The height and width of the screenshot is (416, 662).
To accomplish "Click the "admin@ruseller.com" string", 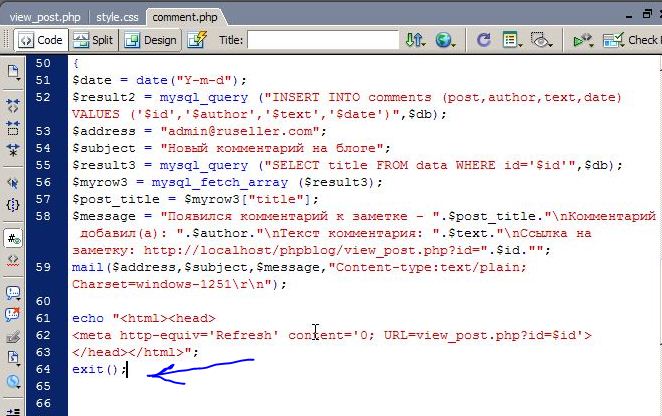I will click(240, 131).
